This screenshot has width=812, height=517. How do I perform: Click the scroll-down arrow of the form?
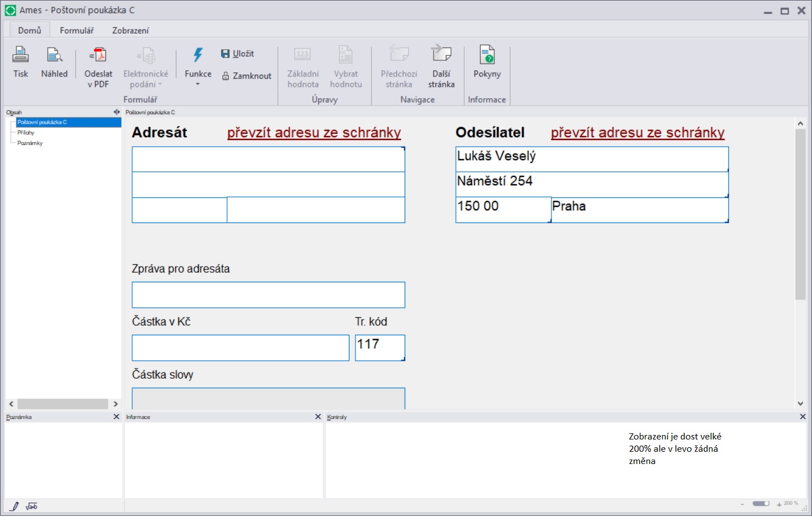tap(800, 404)
